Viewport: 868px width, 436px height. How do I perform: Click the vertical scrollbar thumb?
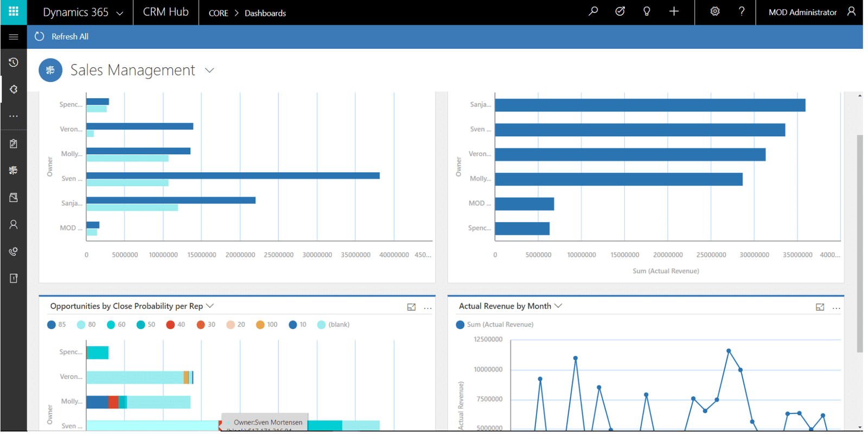click(859, 244)
